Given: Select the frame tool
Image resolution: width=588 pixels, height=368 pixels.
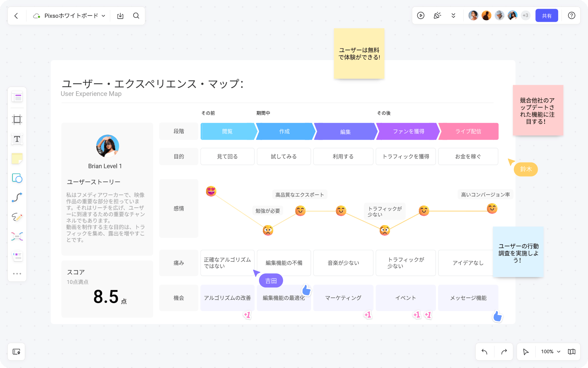Looking at the screenshot, I should pyautogui.click(x=17, y=119).
